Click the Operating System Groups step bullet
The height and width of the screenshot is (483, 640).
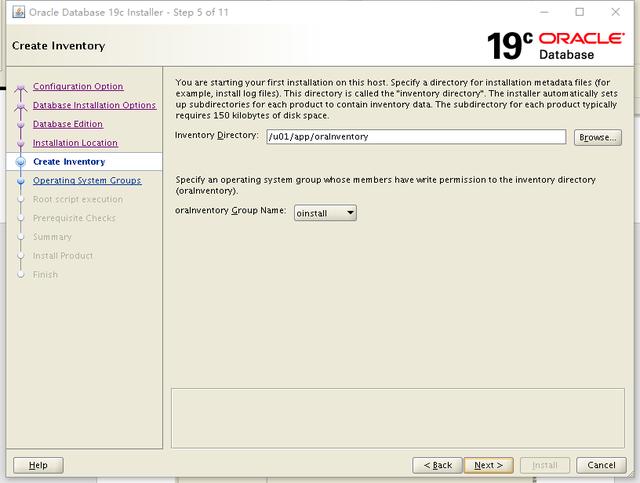pyautogui.click(x=21, y=181)
